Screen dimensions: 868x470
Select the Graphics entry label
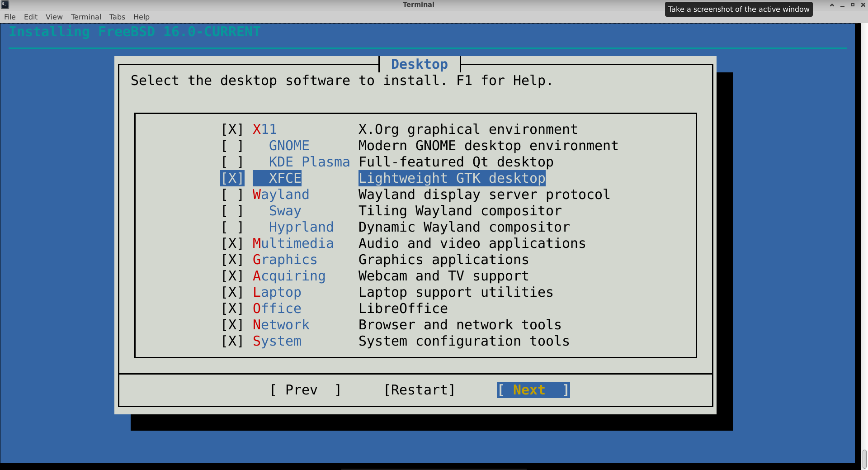[x=285, y=260]
